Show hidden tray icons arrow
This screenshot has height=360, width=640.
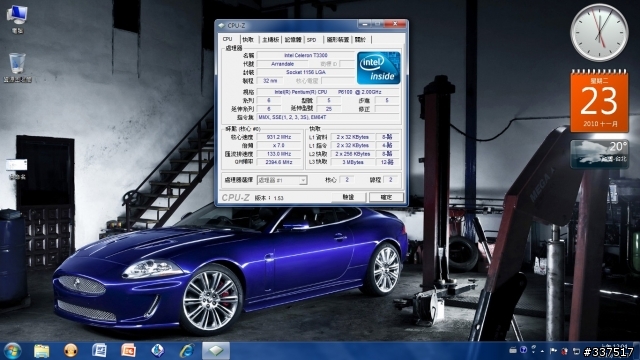click(542, 351)
